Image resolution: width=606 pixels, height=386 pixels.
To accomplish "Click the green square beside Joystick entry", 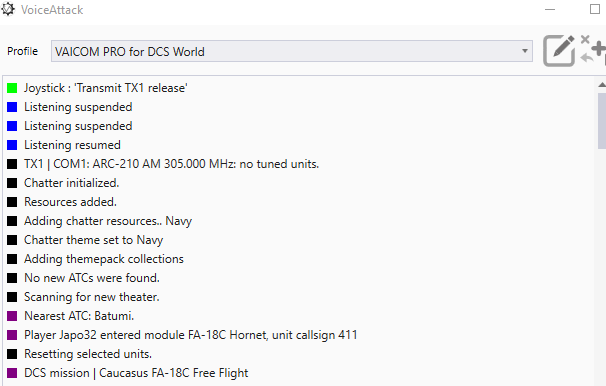I will point(12,88).
